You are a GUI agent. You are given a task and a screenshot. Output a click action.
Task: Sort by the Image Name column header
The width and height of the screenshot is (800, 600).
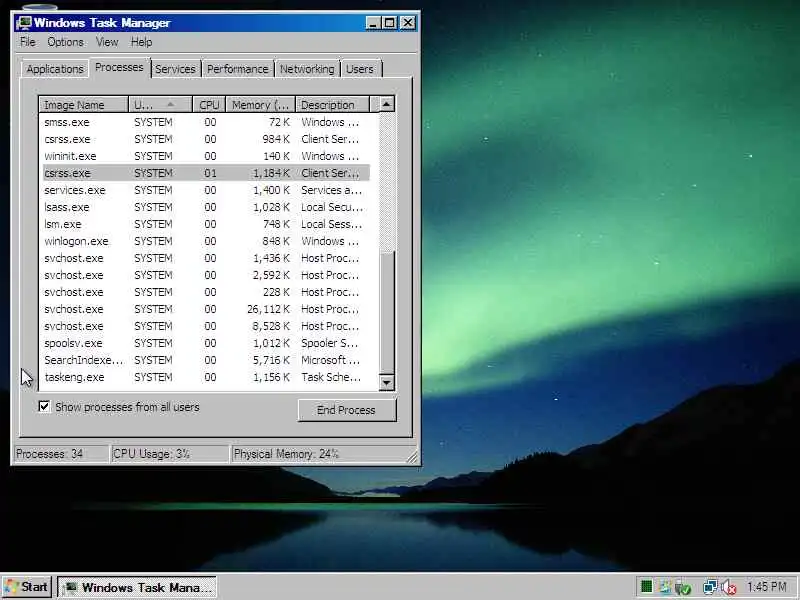[83, 105]
